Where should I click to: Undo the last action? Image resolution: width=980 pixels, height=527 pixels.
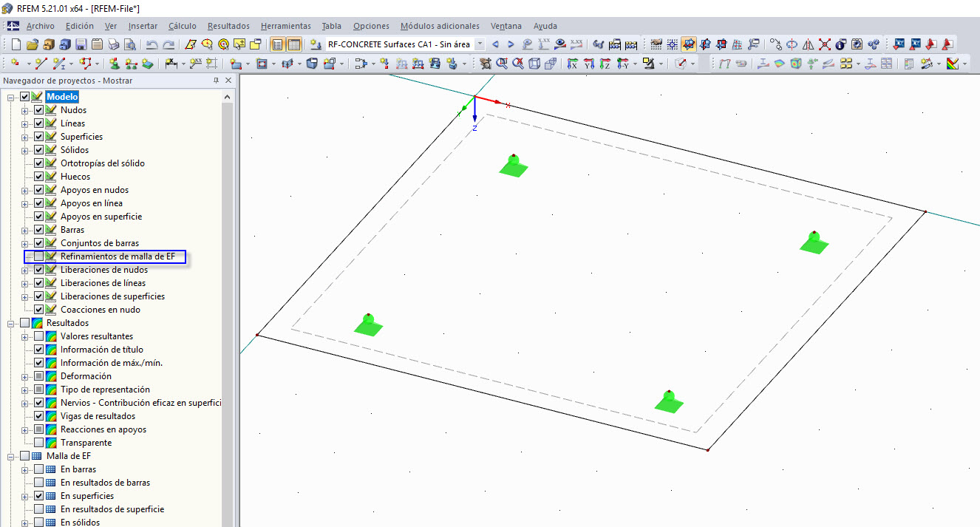coord(152,44)
